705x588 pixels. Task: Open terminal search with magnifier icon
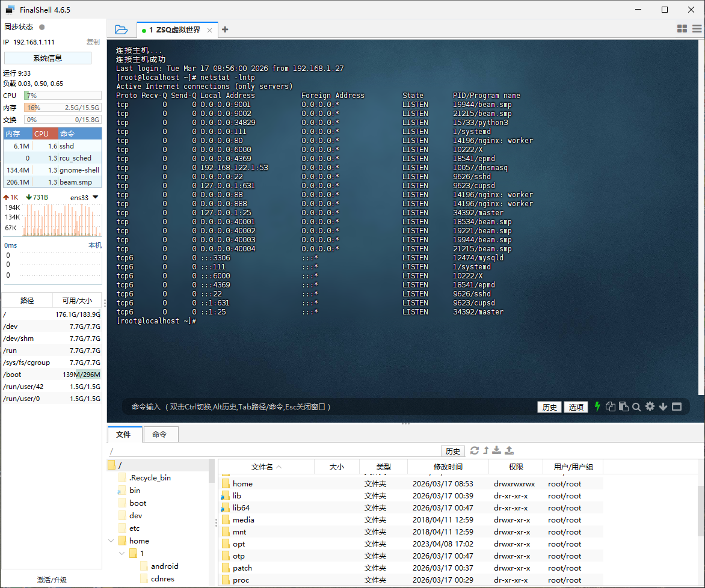point(636,406)
